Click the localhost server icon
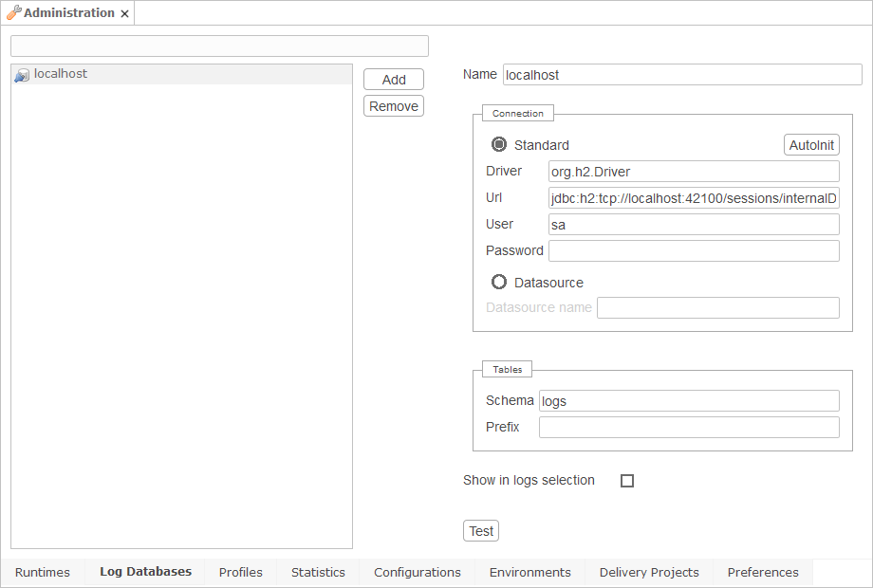873x588 pixels. pyautogui.click(x=20, y=73)
